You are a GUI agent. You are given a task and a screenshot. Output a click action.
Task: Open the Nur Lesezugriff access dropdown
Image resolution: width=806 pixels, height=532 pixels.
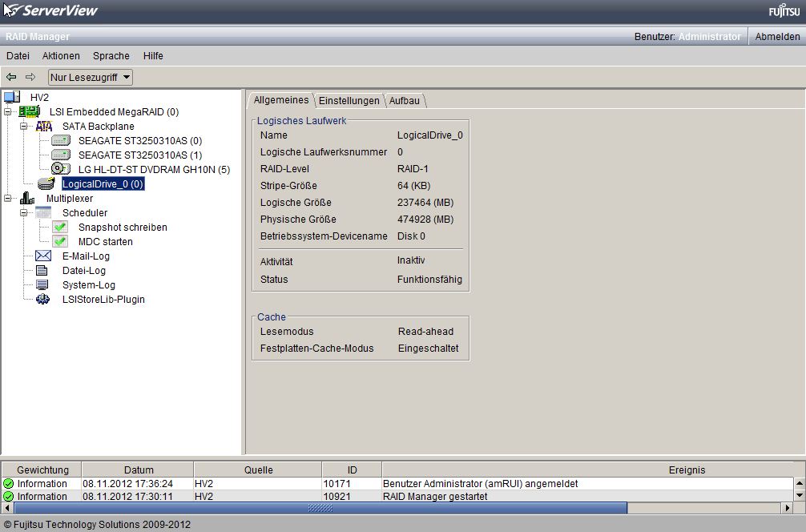[91, 77]
